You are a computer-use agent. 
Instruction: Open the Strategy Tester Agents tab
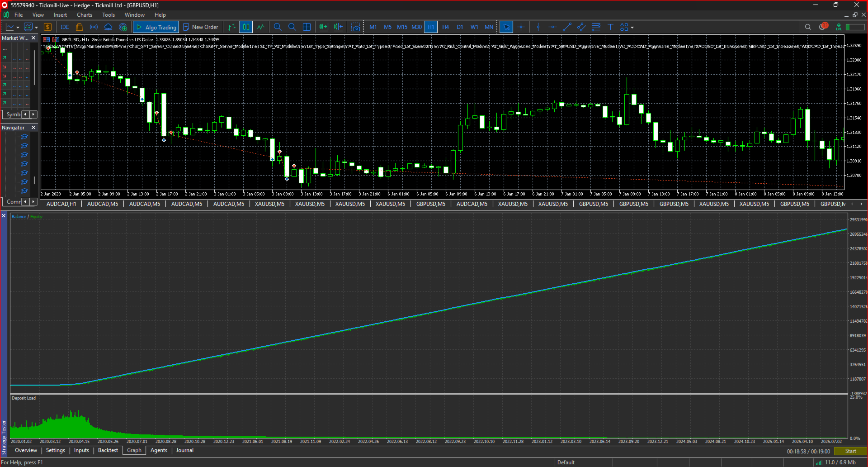(159, 450)
